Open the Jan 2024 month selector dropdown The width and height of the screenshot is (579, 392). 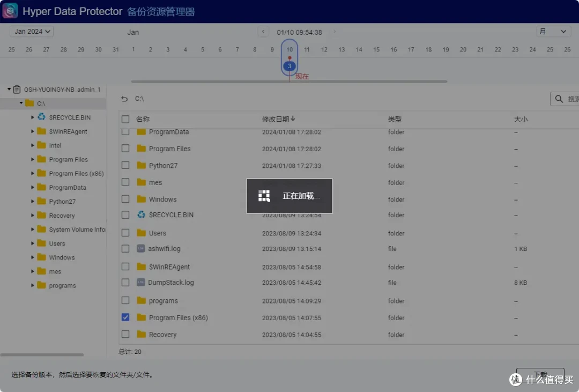(31, 32)
